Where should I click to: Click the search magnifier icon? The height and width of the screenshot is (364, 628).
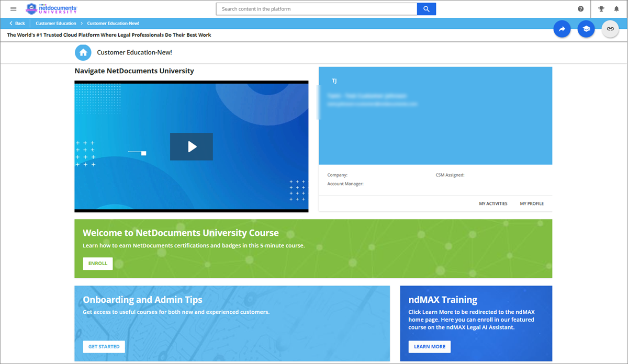click(426, 8)
